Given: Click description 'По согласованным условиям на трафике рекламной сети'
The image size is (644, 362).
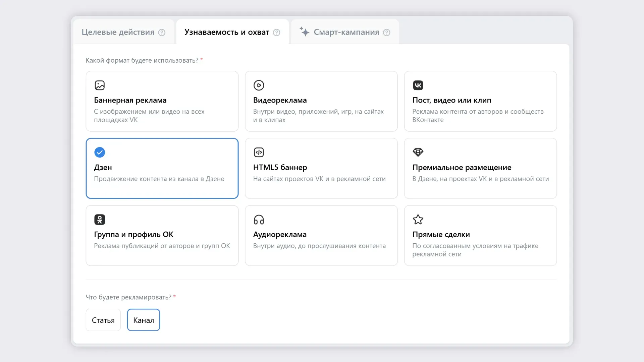Looking at the screenshot, I should (x=475, y=250).
